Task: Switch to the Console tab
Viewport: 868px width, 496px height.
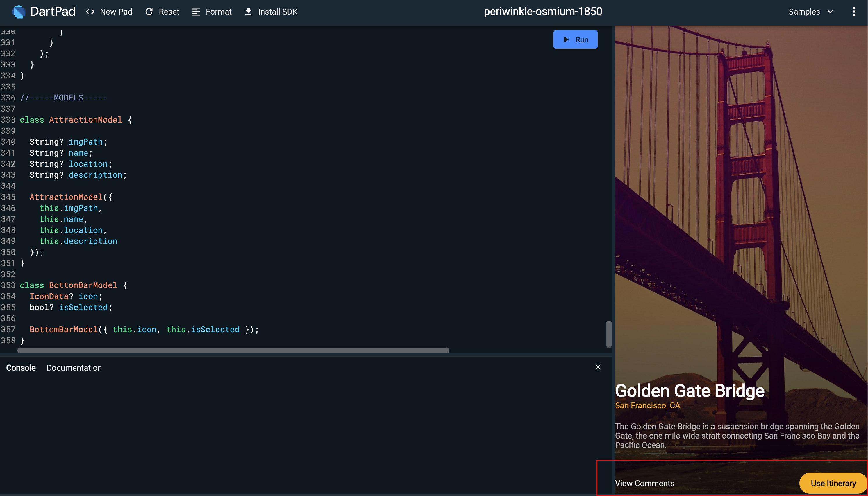Action: 21,368
